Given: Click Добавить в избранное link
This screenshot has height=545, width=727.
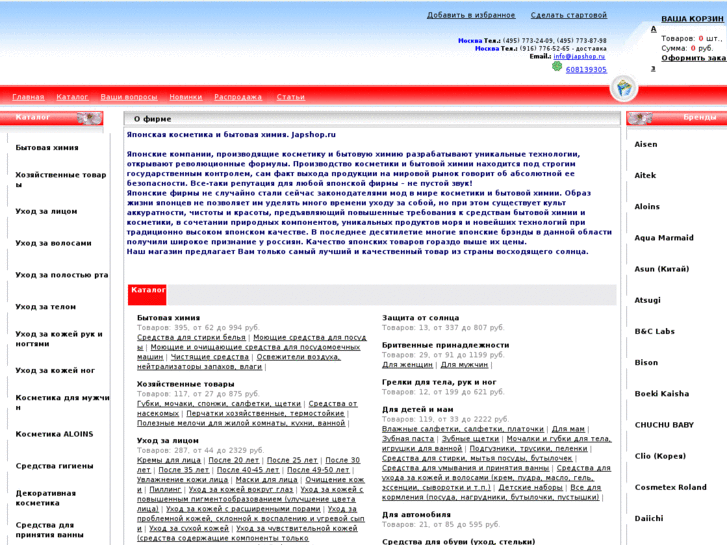Looking at the screenshot, I should point(471,15).
